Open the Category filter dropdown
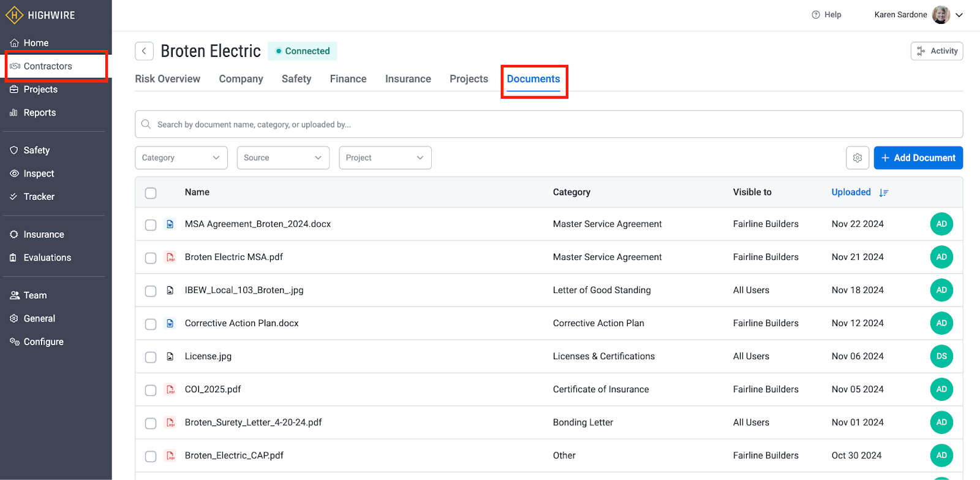Viewport: 980px width, 480px height. (x=181, y=158)
